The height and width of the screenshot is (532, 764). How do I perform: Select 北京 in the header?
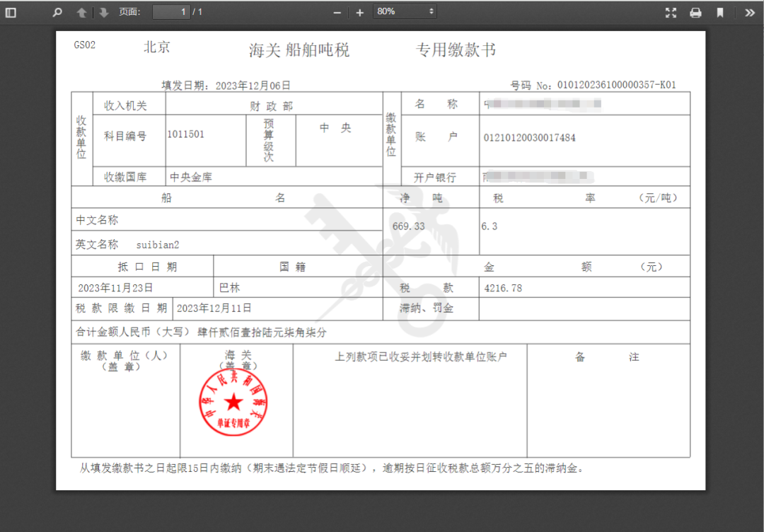click(x=156, y=47)
